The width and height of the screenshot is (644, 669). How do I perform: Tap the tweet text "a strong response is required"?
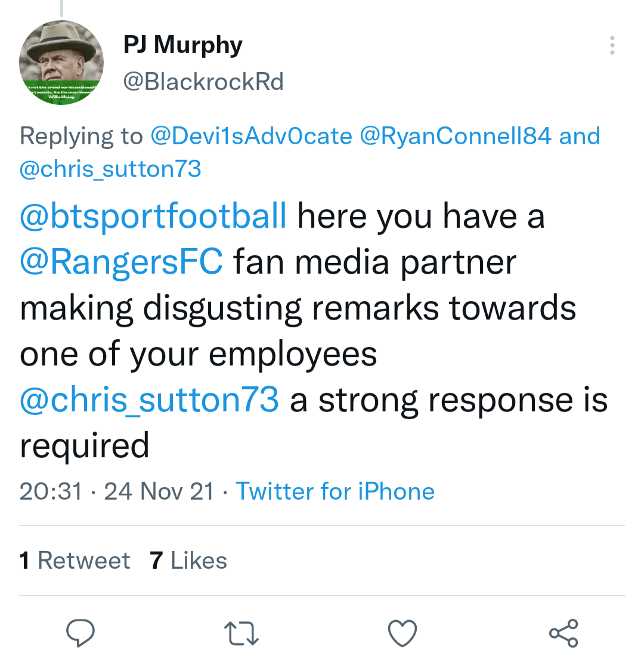(447, 399)
